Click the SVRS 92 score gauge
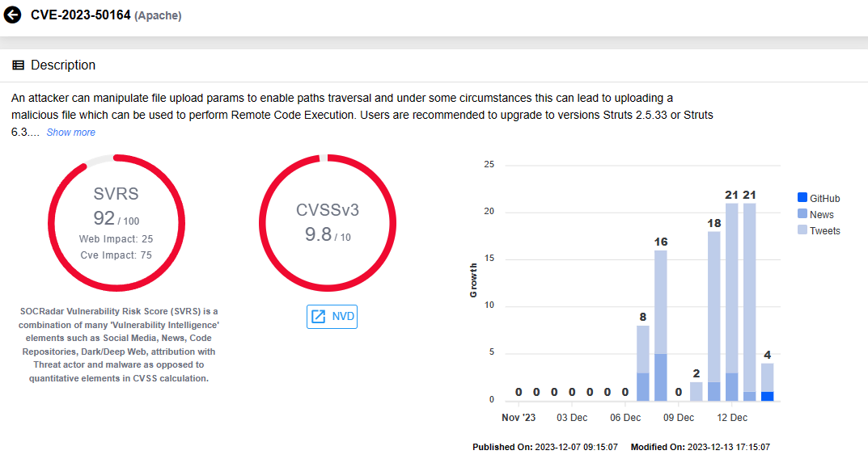Image resolution: width=868 pixels, height=459 pixels. pos(116,223)
